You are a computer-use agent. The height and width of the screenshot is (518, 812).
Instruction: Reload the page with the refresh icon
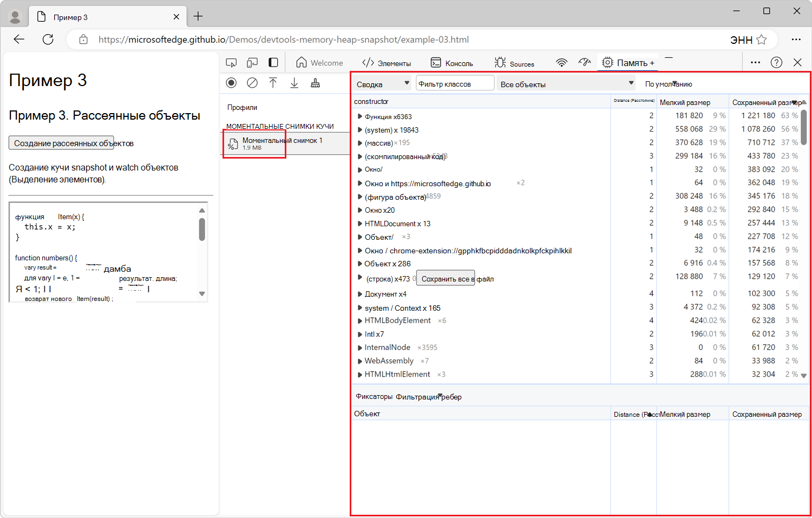[x=48, y=40]
